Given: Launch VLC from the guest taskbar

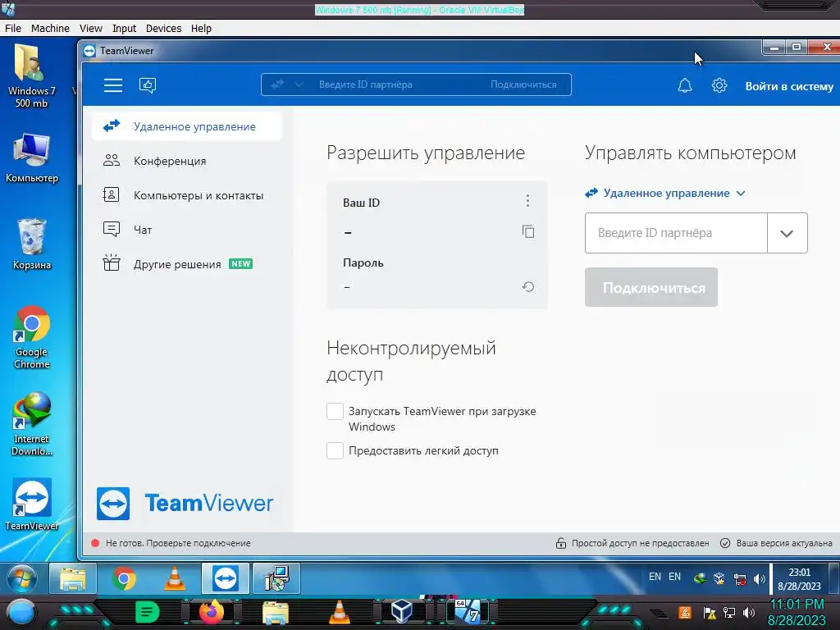Looking at the screenshot, I should pos(174,578).
